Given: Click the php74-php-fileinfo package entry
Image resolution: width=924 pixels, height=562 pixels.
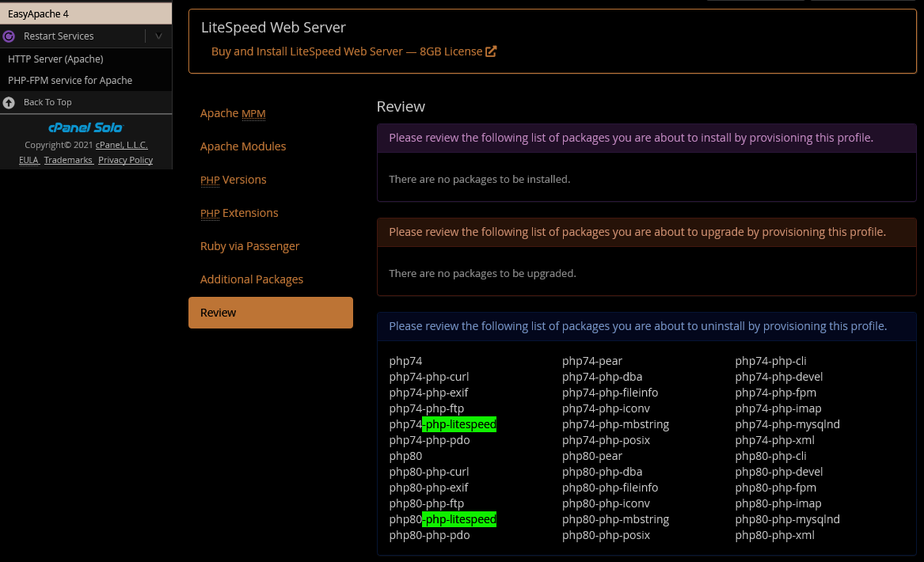Looking at the screenshot, I should 610,393.
